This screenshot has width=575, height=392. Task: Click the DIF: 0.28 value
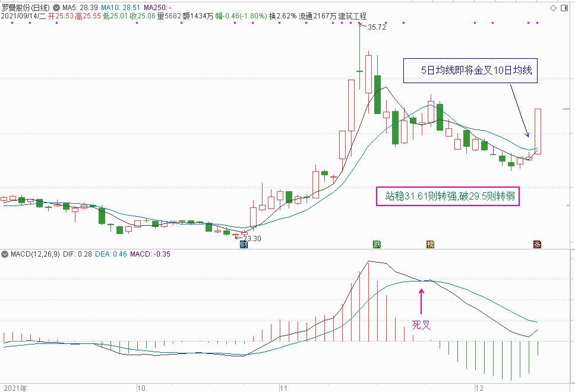click(x=77, y=254)
